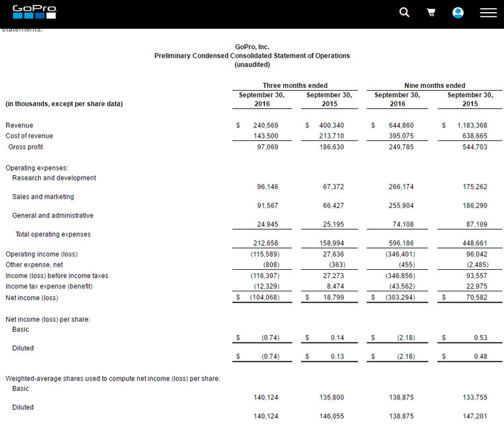
Task: Select net income value 70,582
Action: (x=476, y=297)
